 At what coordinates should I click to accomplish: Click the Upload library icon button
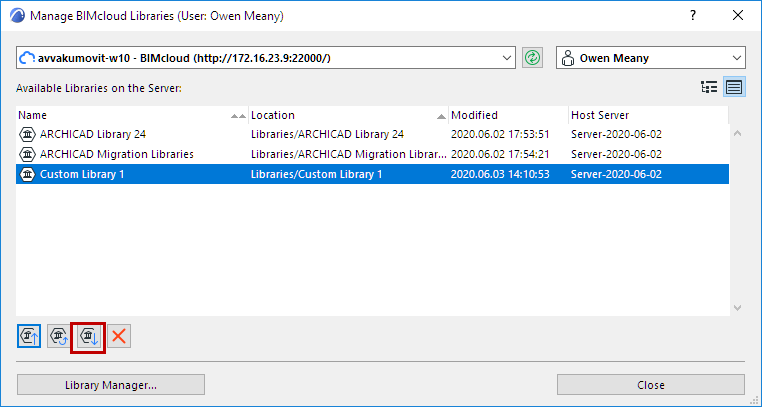pos(29,336)
